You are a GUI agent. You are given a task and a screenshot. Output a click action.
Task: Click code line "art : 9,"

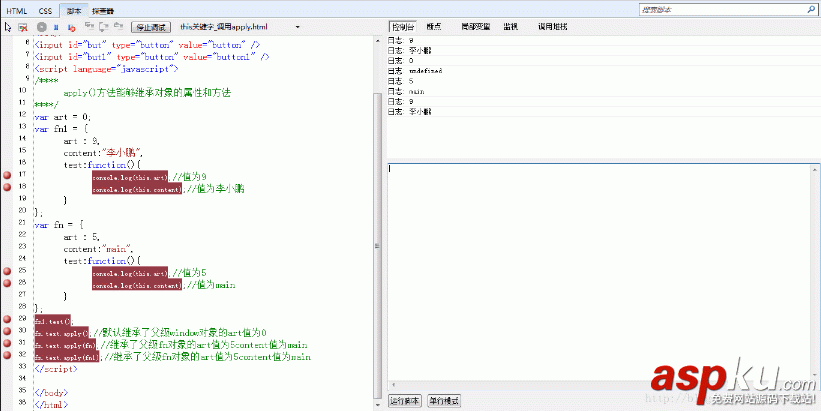[82, 141]
